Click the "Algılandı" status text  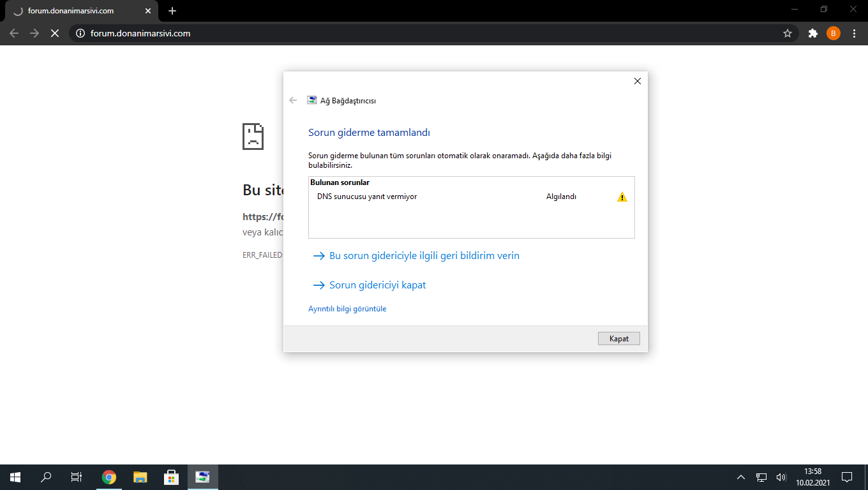(561, 197)
